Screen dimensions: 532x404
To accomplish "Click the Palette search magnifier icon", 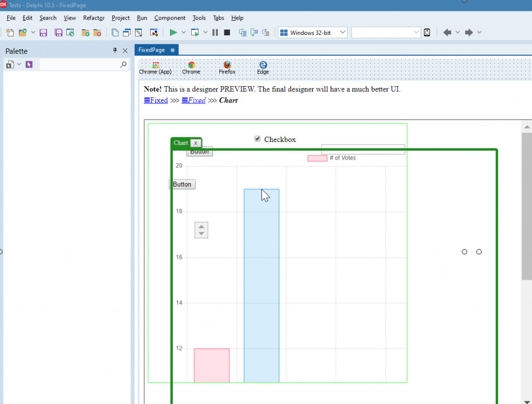I will (x=123, y=64).
